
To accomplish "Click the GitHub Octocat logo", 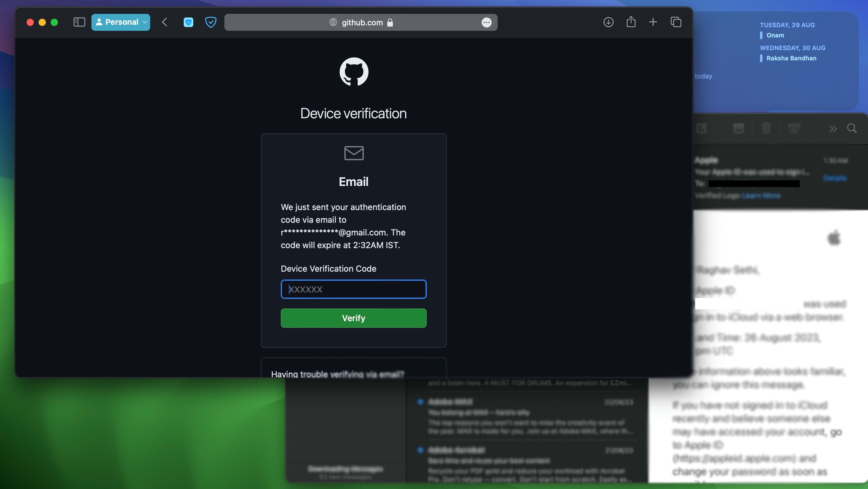I will tap(354, 72).
